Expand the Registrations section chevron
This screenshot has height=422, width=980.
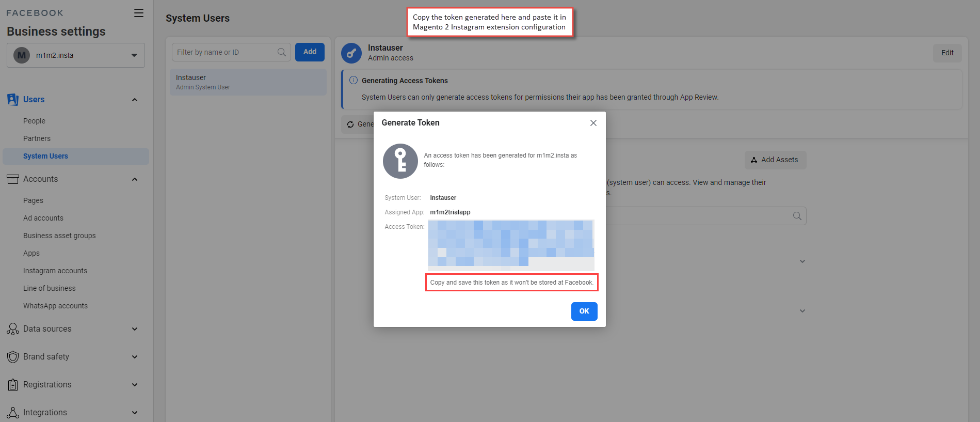tap(135, 385)
